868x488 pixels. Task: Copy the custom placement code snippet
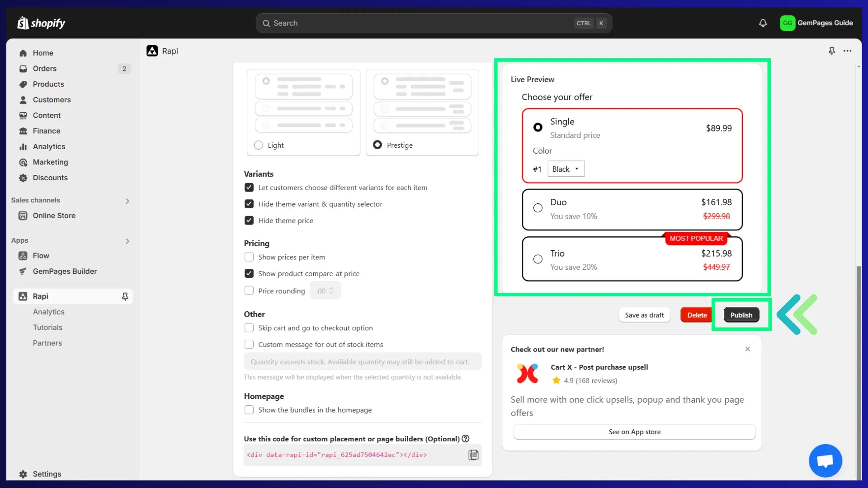pos(473,455)
